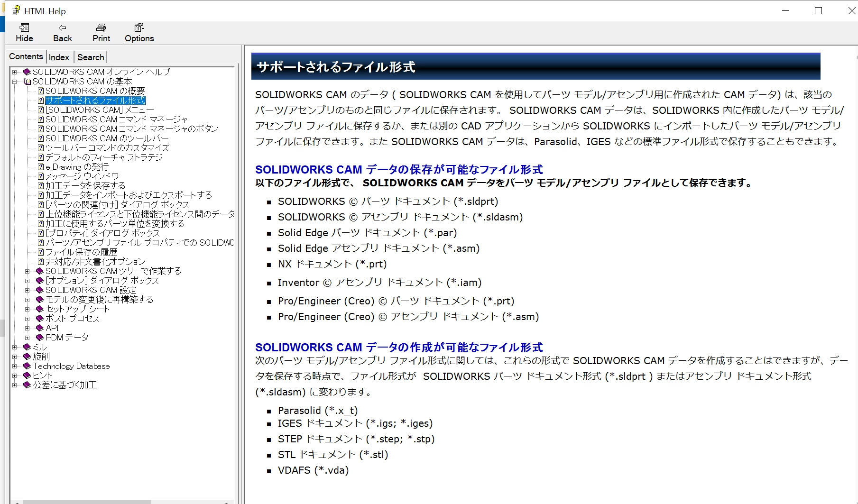Click heading SOLIDWORKS CAM データの作成が可能なファイル形式

pos(399,347)
